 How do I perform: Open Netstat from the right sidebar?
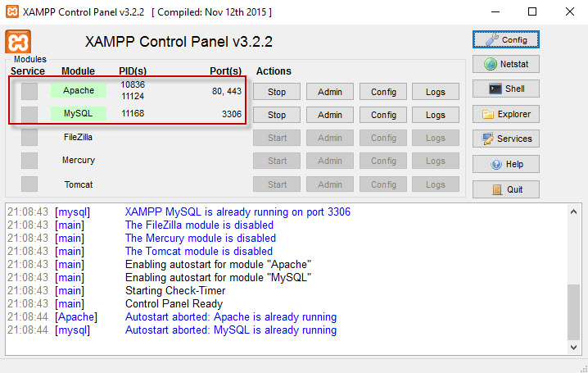click(505, 64)
